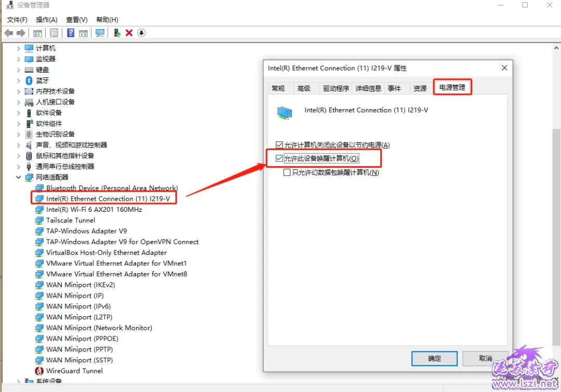
Task: Click the vertical scrollbar up arrow
Action: point(556,48)
